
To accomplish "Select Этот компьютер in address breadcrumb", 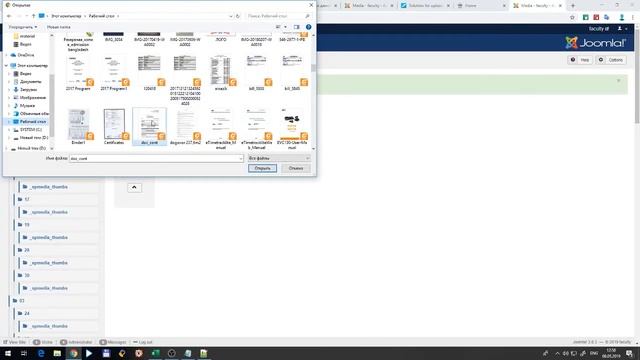I will point(66,16).
